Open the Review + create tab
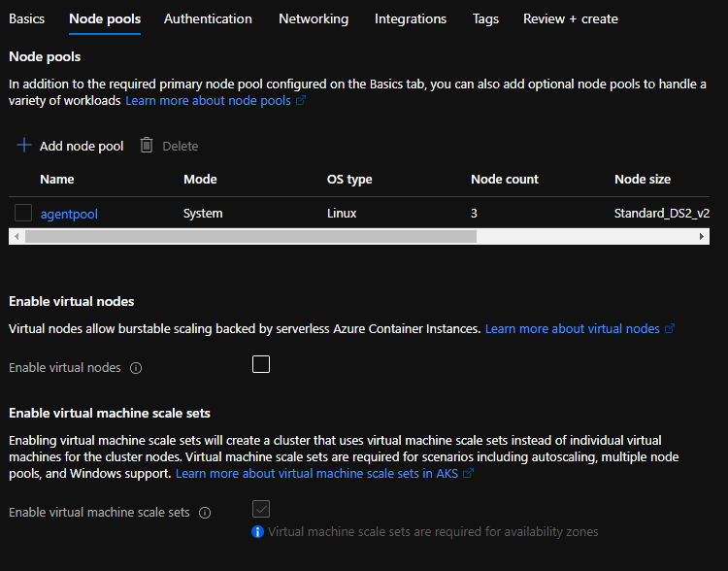The image size is (728, 571). click(570, 18)
